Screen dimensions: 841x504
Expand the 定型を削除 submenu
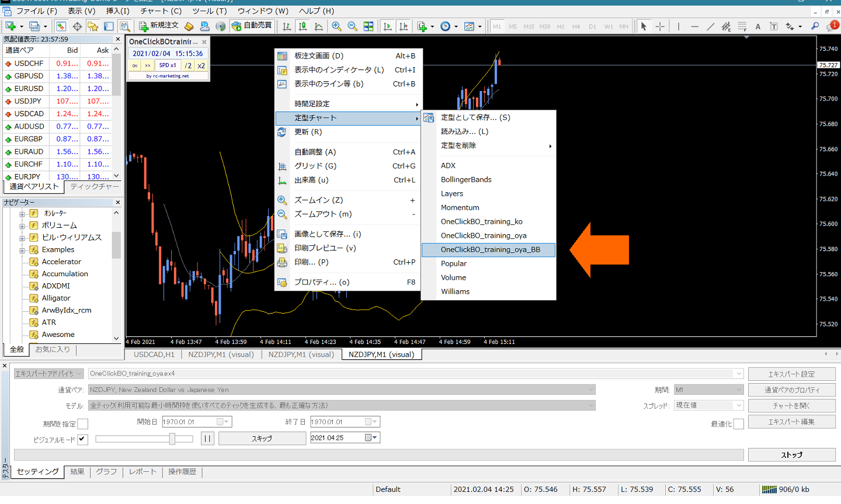click(488, 145)
